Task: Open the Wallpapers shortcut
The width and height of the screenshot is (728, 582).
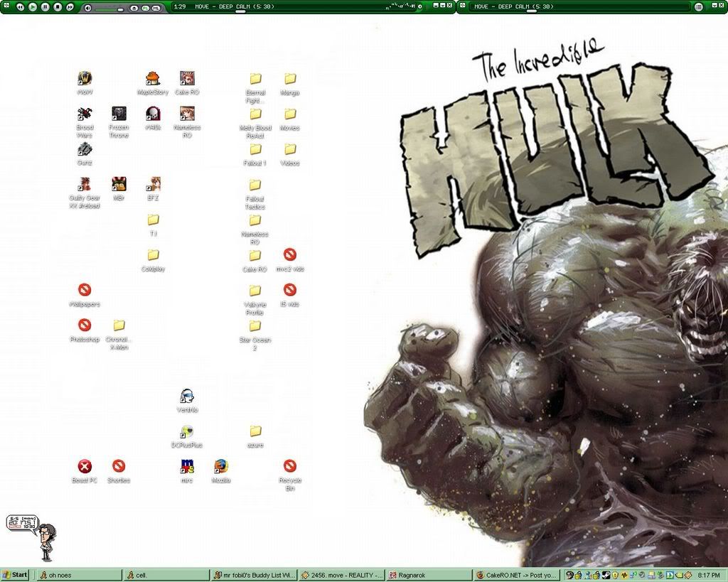Action: tap(85, 296)
